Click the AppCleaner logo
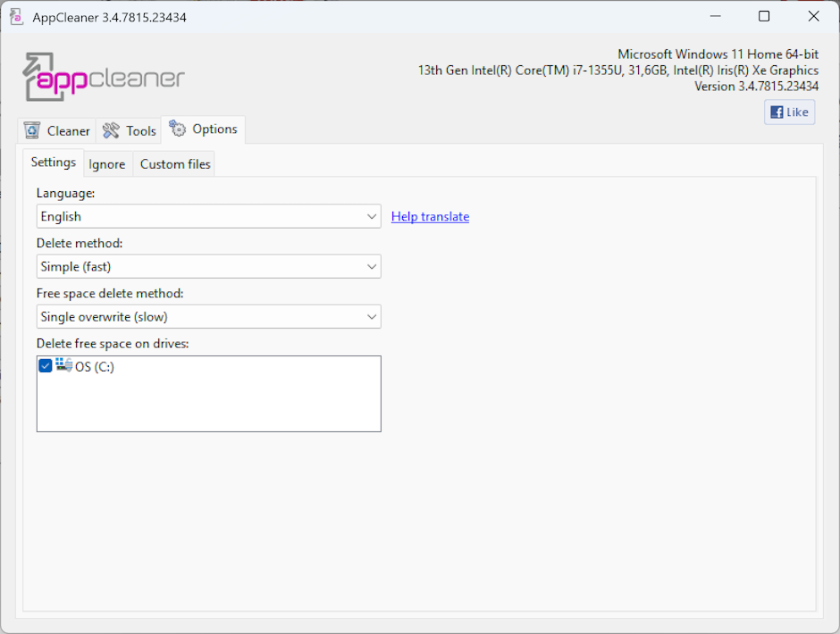 [104, 78]
